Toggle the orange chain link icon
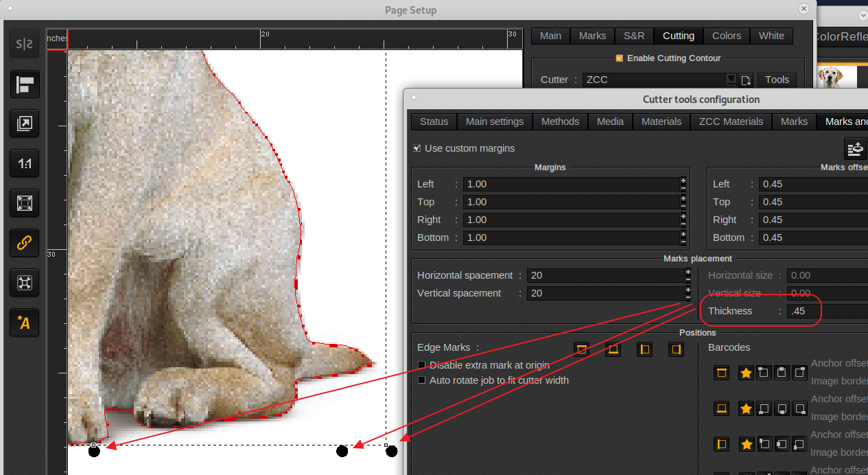868x475 pixels. click(x=25, y=242)
